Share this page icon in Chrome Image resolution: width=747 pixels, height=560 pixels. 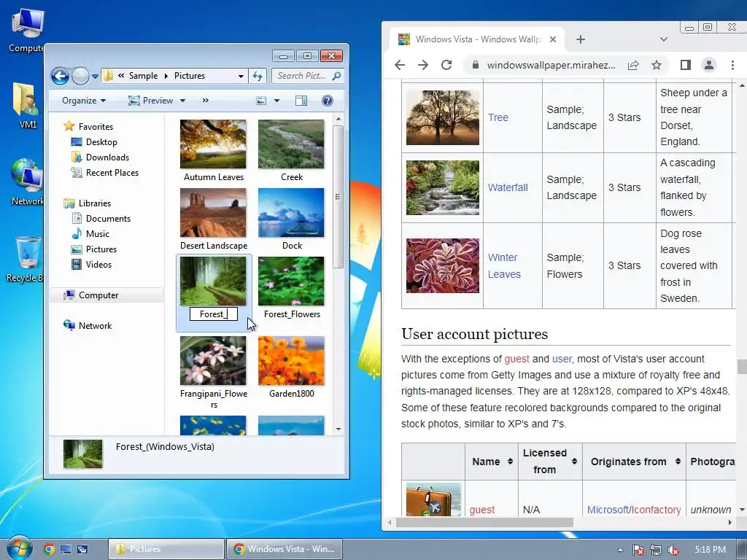point(632,65)
